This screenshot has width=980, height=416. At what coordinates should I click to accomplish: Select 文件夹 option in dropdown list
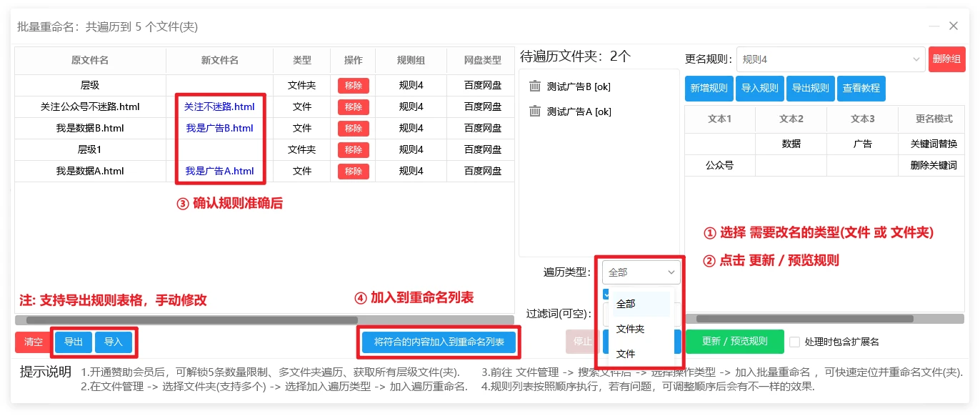tap(630, 329)
